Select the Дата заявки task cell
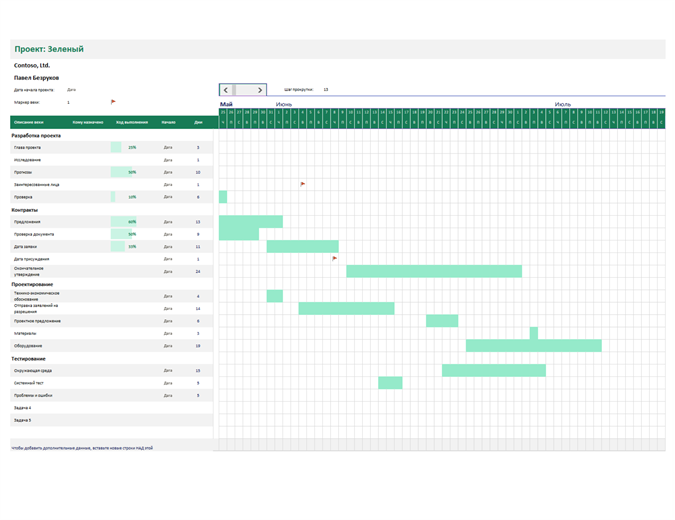Image resolution: width=675 pixels, height=520 pixels. [x=25, y=247]
